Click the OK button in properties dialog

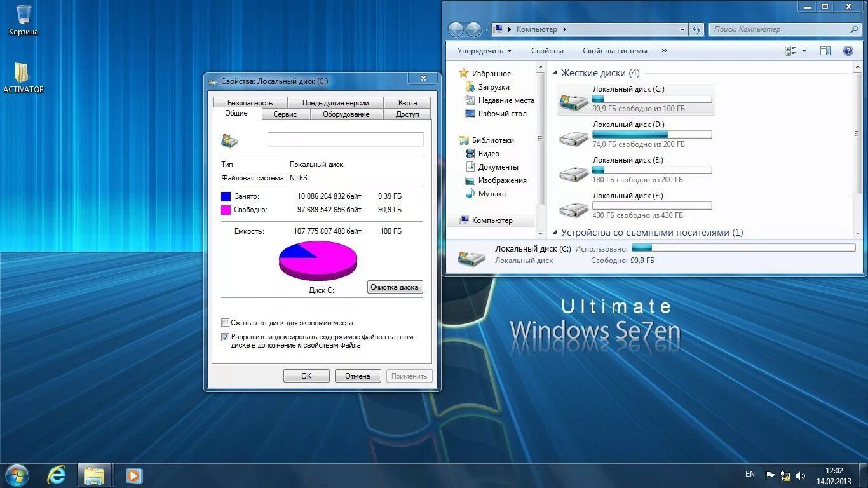pos(306,376)
